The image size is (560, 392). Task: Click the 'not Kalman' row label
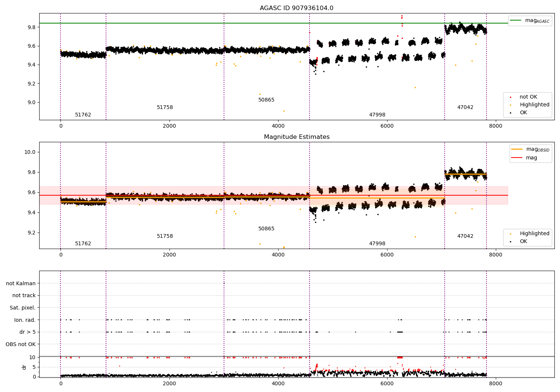tap(21, 284)
